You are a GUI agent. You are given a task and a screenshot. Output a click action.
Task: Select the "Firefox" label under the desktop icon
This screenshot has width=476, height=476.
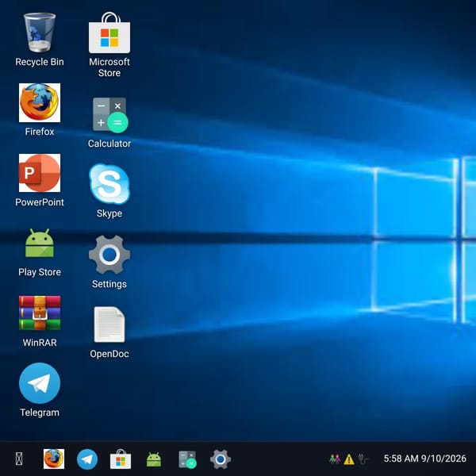[40, 132]
